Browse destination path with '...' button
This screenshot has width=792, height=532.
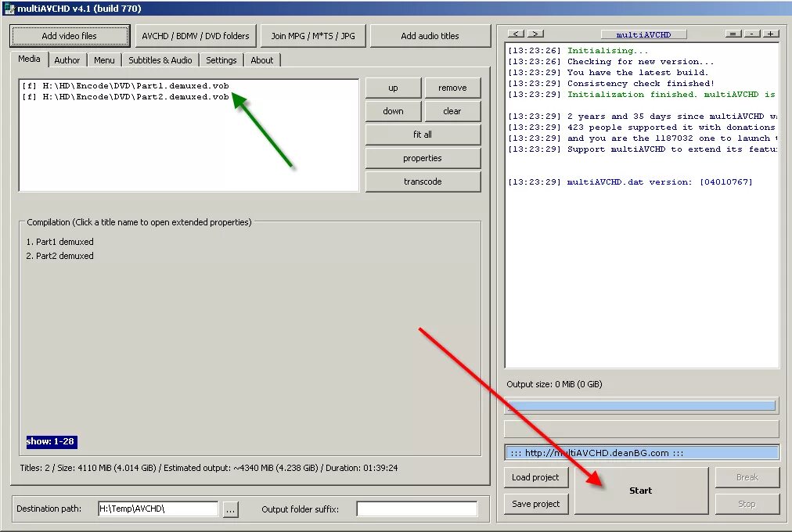230,509
